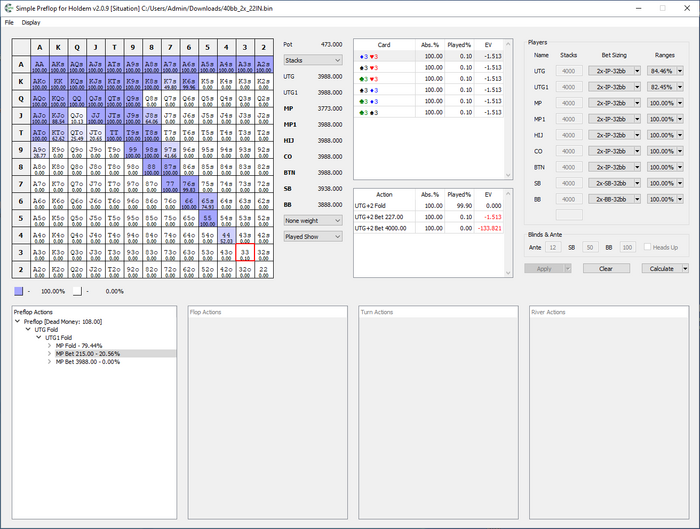The width and height of the screenshot is (700, 529).
Task: Select the diamond 3 heart 3 combo row
Action: [429, 56]
